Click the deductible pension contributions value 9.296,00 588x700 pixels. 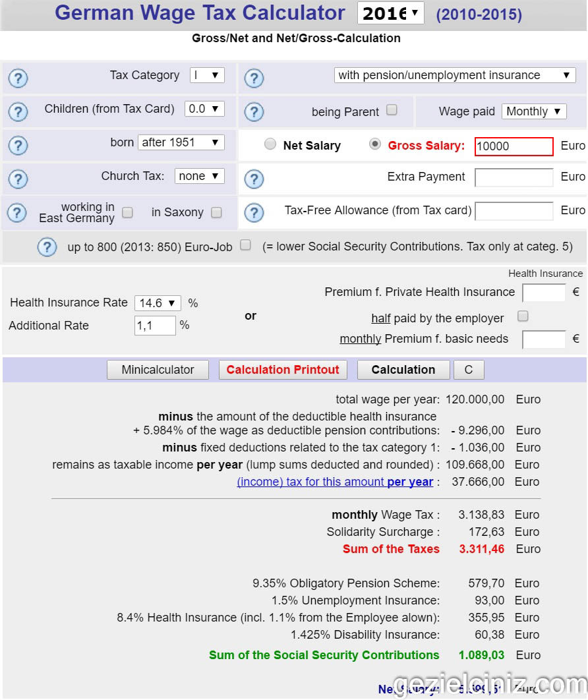(x=478, y=430)
